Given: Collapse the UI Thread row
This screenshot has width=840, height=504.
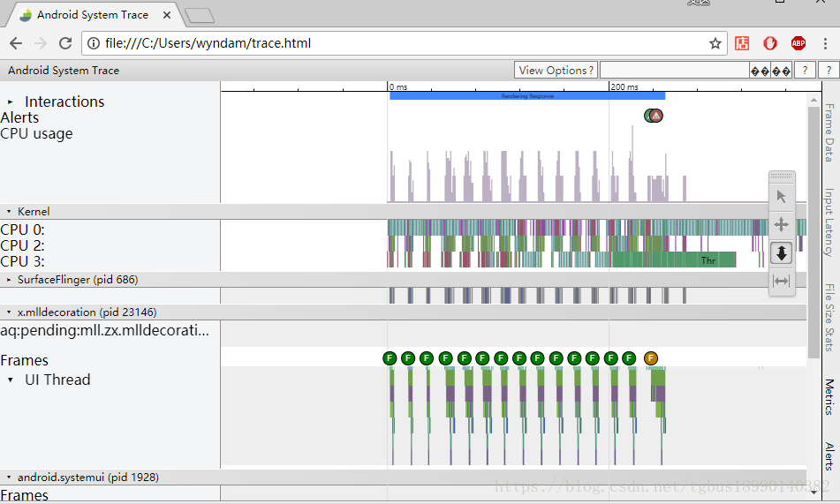Looking at the screenshot, I should pos(11,380).
